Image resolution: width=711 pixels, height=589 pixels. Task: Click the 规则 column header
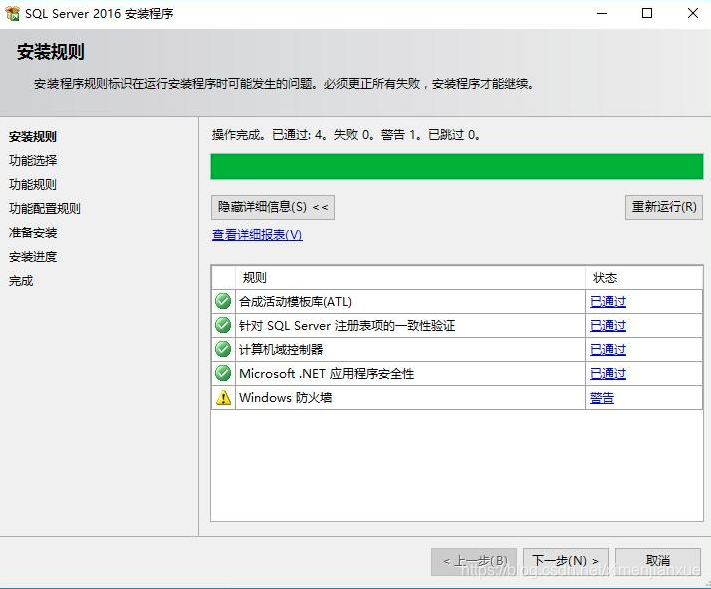[410, 277]
